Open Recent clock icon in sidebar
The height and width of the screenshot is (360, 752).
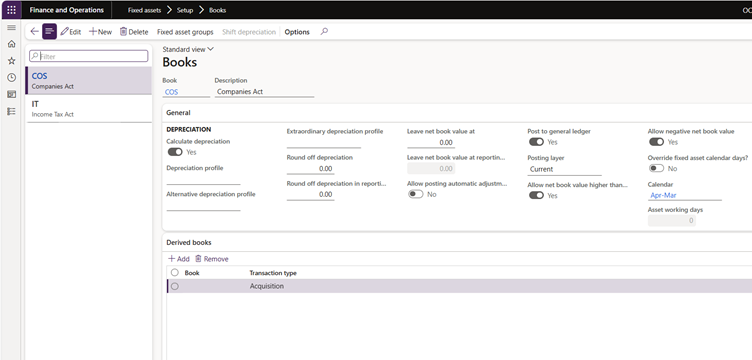click(x=12, y=78)
